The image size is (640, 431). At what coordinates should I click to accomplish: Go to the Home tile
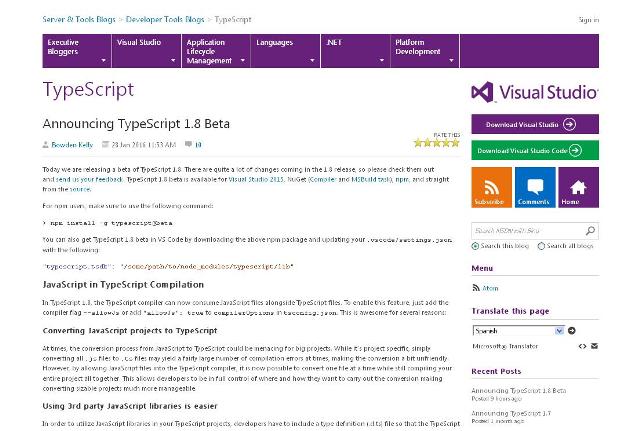coord(578,187)
